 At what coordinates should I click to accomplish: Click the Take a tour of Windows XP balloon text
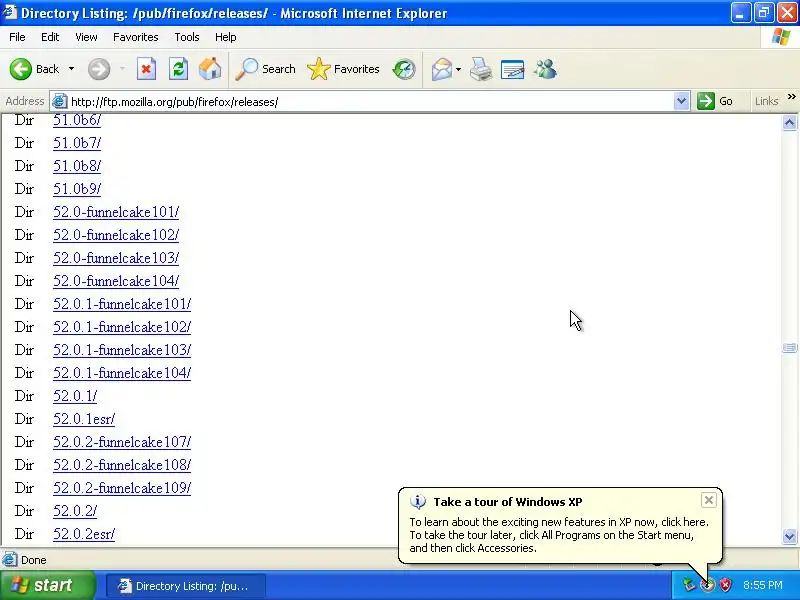click(x=508, y=502)
